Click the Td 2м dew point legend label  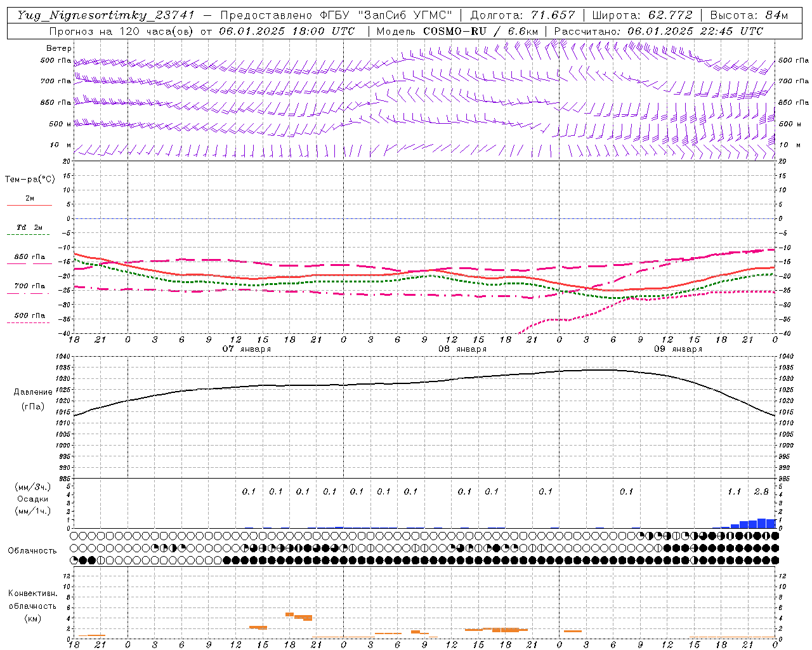click(30, 227)
